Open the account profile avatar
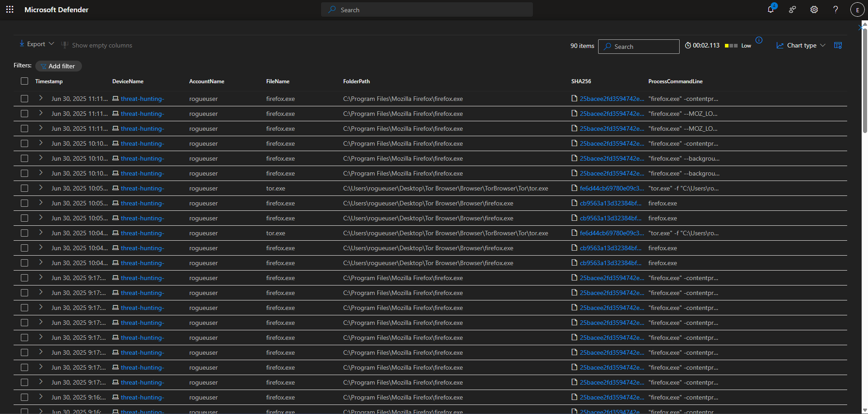868x414 pixels. (x=857, y=10)
